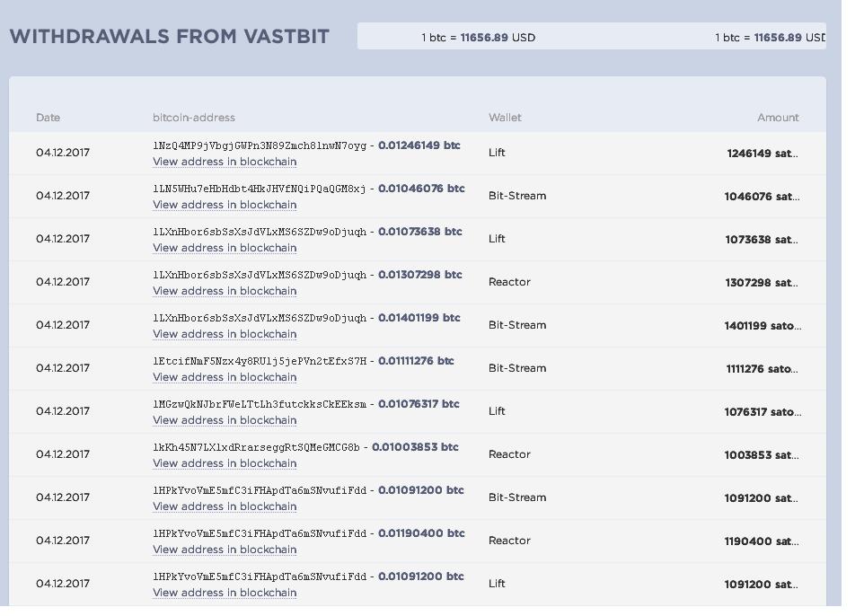This screenshot has width=864, height=616.
Task: Open blockchain link for 1MGzwQkNJbr address
Action: (x=225, y=420)
